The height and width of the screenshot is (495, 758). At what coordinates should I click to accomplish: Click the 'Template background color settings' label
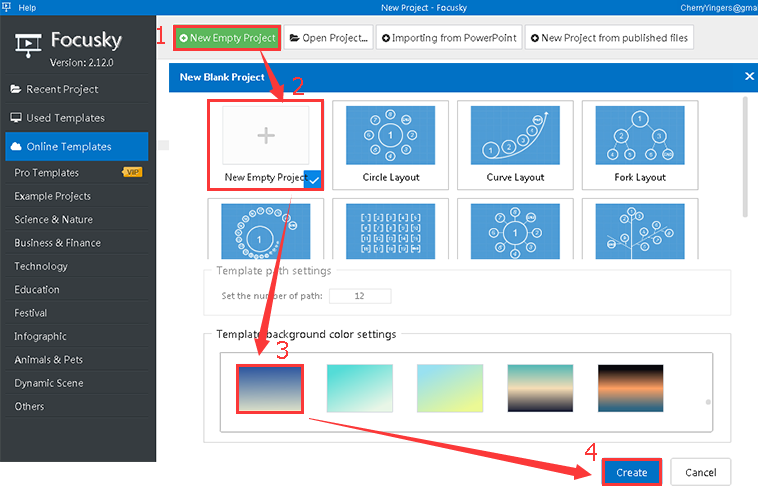(306, 334)
